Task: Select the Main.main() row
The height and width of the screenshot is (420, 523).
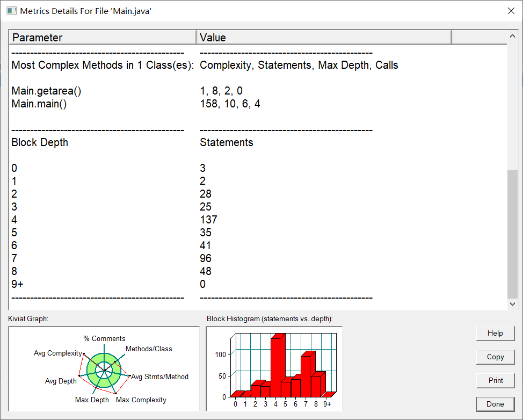Action: coord(258,104)
